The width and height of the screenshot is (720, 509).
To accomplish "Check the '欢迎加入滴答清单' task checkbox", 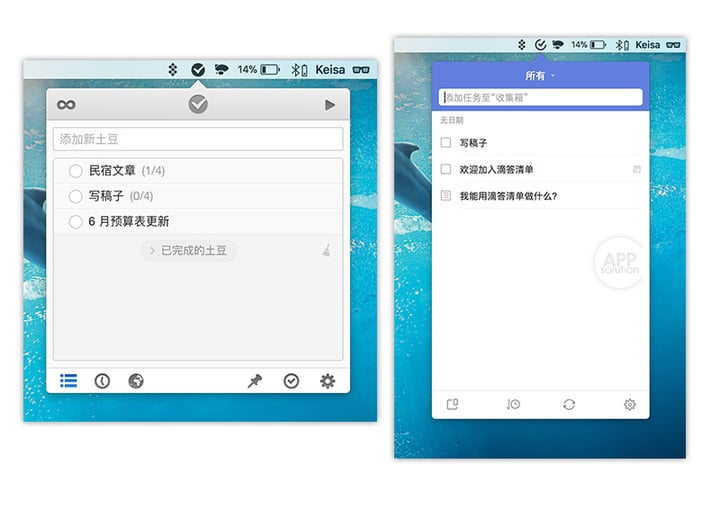I will point(445,169).
